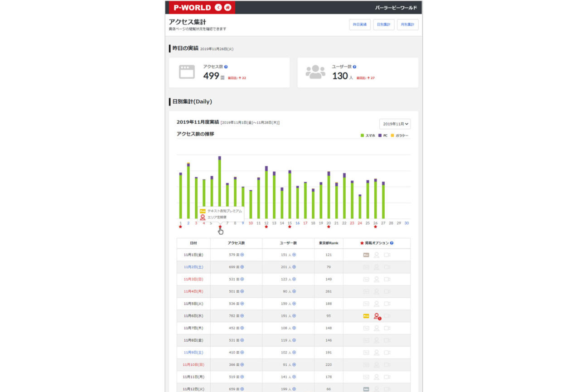
Task: Click the tallest chart bar for day 6
Action: (220, 188)
